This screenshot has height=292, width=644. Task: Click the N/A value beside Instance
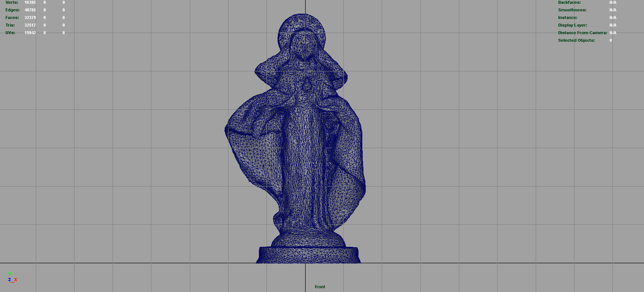(613, 17)
